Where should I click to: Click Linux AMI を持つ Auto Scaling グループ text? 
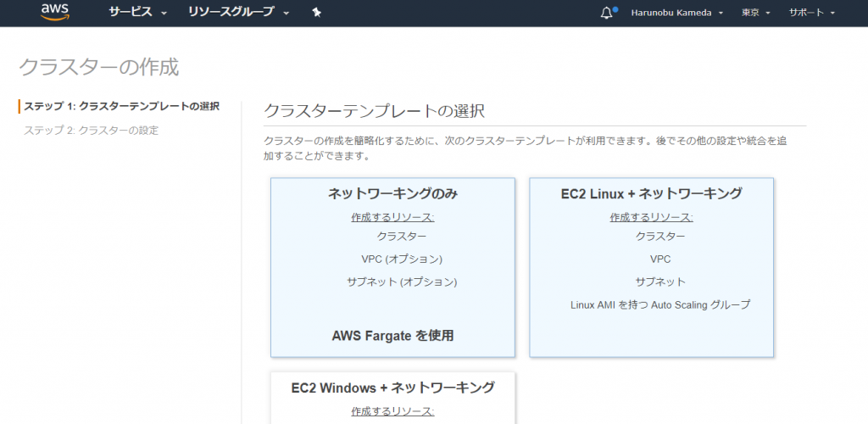pyautogui.click(x=660, y=304)
